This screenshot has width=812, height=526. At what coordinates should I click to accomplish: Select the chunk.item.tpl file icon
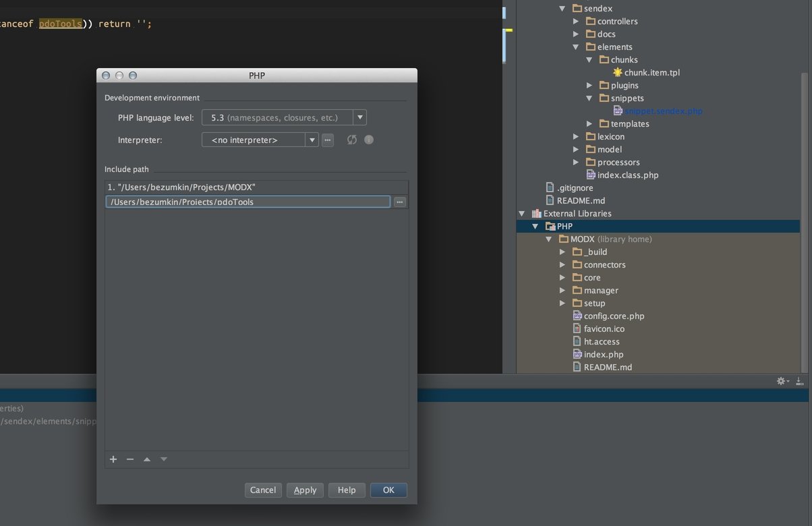coord(618,72)
